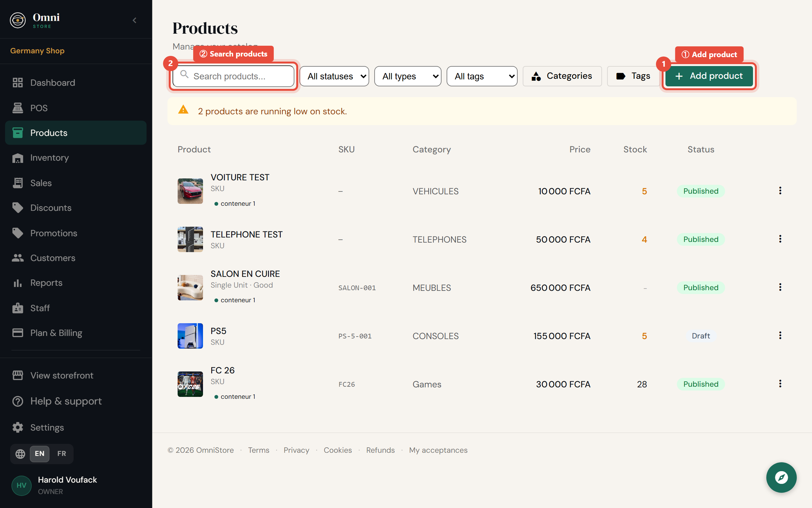Click the Inventory warehouse icon
This screenshot has width=812, height=508.
pyautogui.click(x=18, y=158)
